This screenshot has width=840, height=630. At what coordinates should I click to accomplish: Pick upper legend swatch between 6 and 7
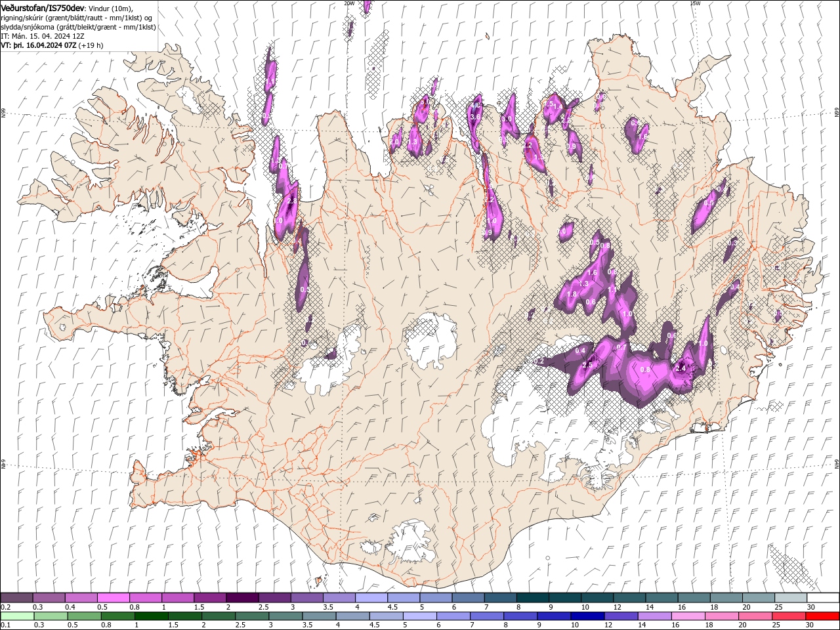(x=468, y=598)
